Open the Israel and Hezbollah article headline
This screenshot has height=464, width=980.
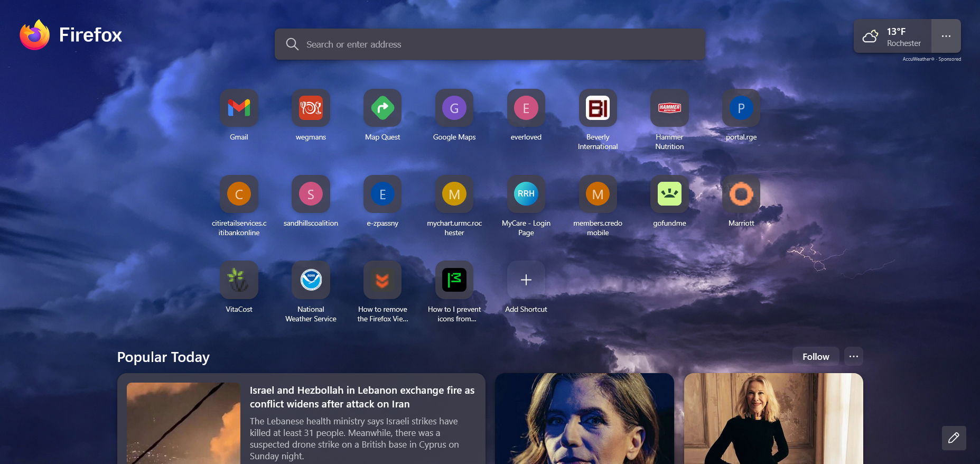click(362, 397)
